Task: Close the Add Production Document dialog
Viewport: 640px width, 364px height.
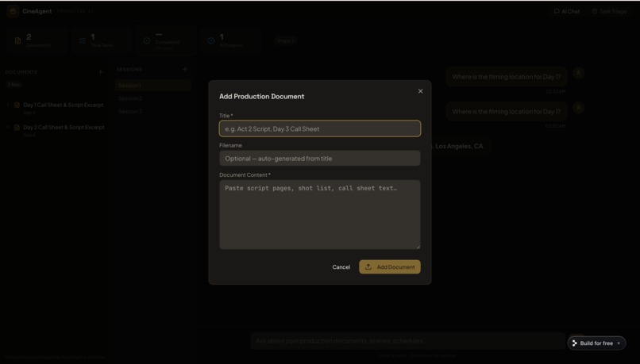Action: click(x=420, y=91)
